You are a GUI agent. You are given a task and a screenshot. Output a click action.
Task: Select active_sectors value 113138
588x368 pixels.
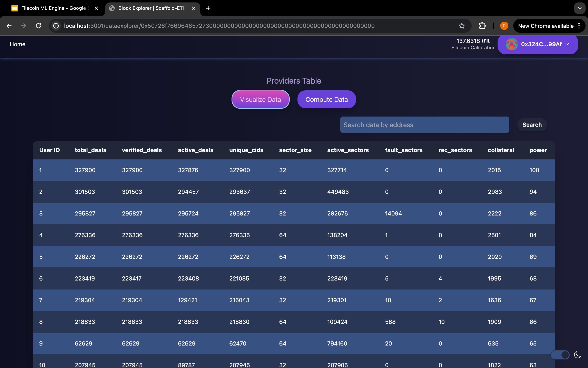336,257
